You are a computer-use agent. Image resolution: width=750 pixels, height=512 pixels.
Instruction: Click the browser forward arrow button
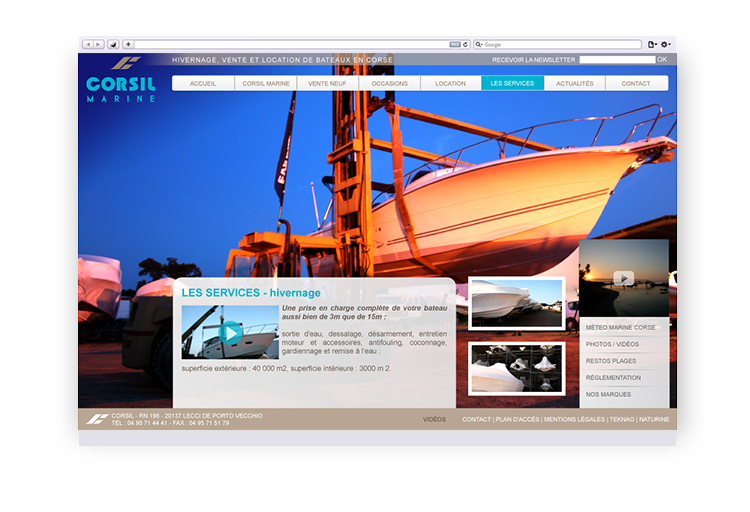98,44
